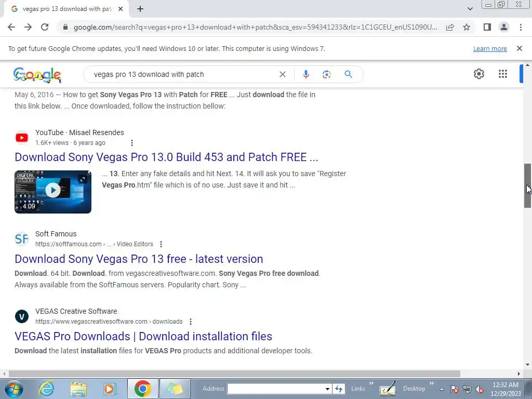The image size is (532, 399).
Task: Click the Google logo
Action: coord(37,75)
